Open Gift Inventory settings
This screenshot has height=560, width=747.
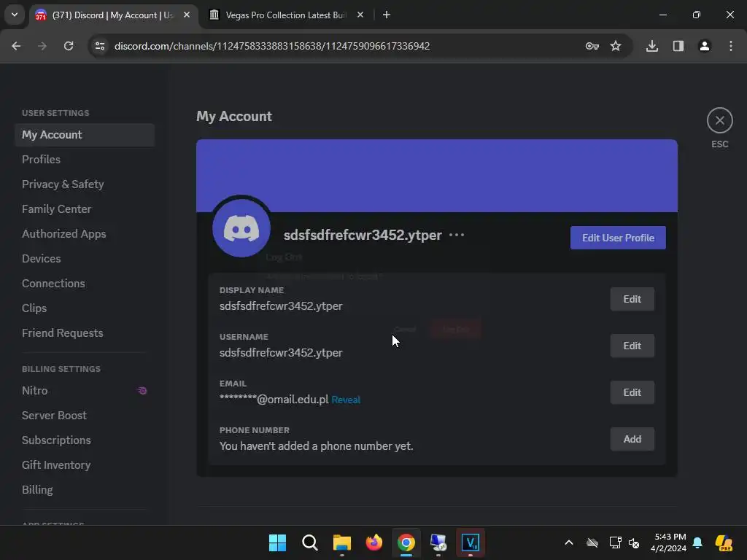coord(85,464)
